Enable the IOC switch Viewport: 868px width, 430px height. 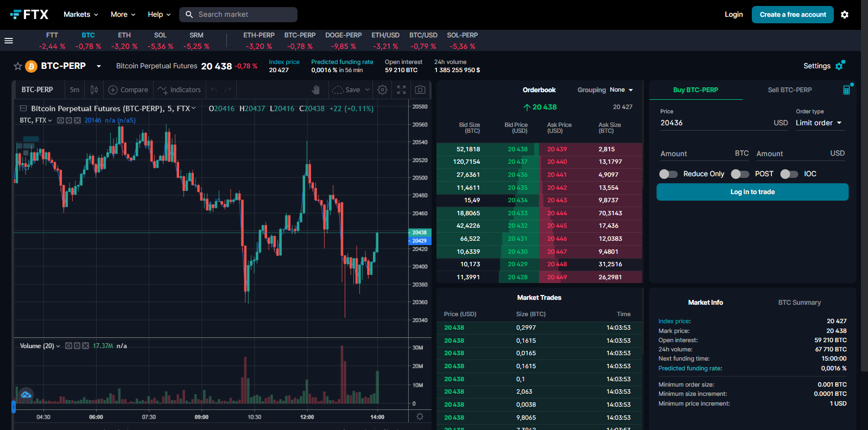coord(789,174)
